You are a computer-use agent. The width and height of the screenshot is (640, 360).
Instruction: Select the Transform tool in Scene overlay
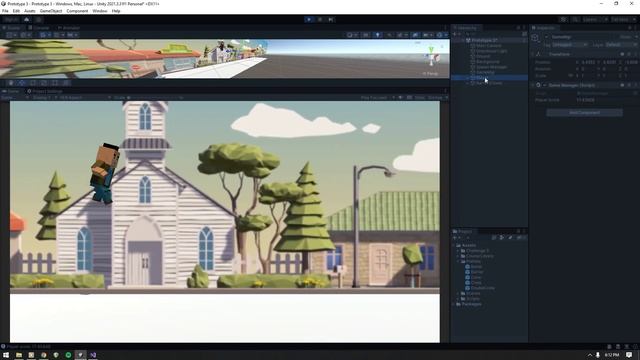(x=66, y=83)
